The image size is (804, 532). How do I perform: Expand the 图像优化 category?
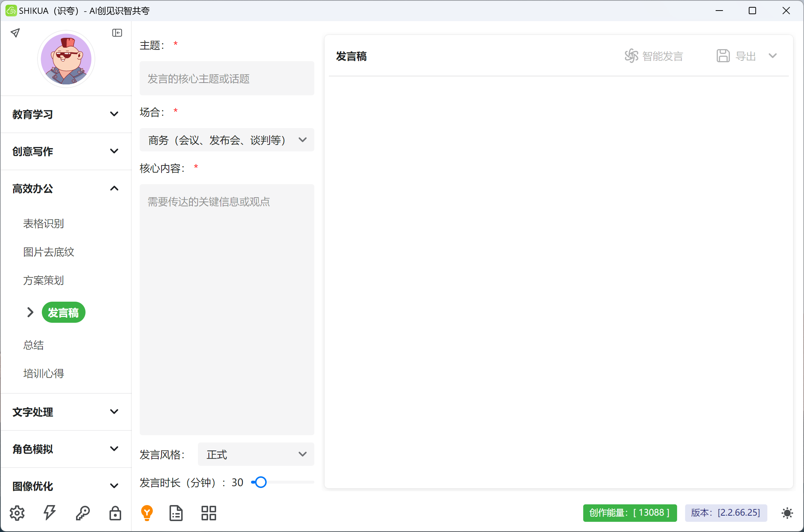click(x=66, y=486)
